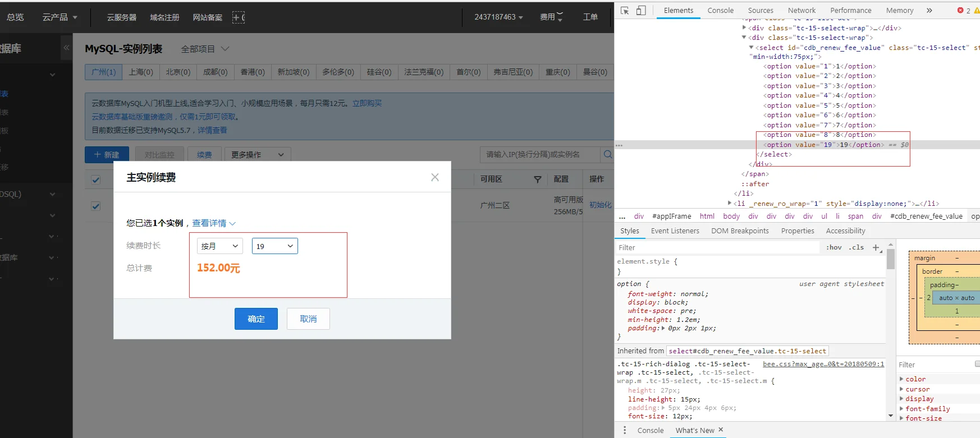Toggle the .cls class editor button
The height and width of the screenshot is (438, 980).
point(856,247)
